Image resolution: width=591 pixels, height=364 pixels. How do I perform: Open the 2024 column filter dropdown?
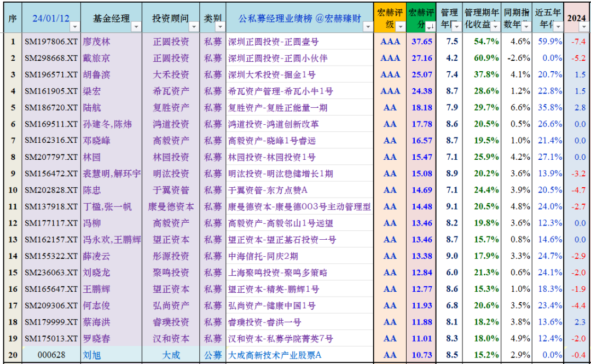point(584,27)
